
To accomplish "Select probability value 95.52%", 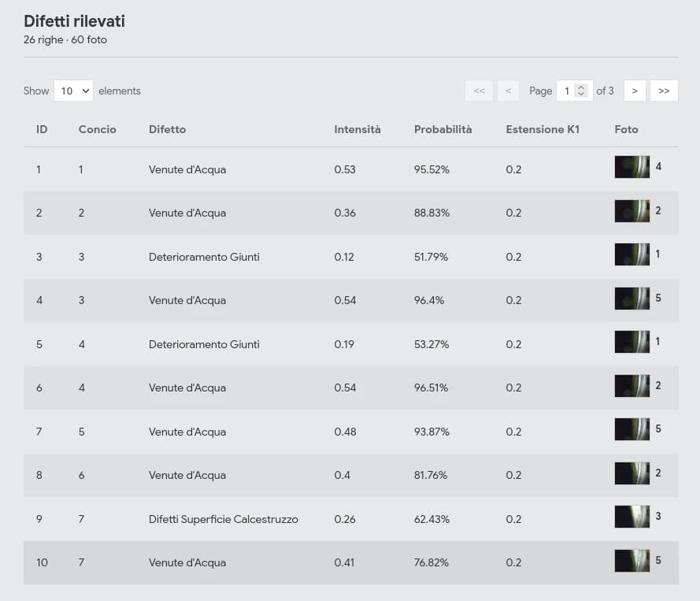I will [431, 169].
